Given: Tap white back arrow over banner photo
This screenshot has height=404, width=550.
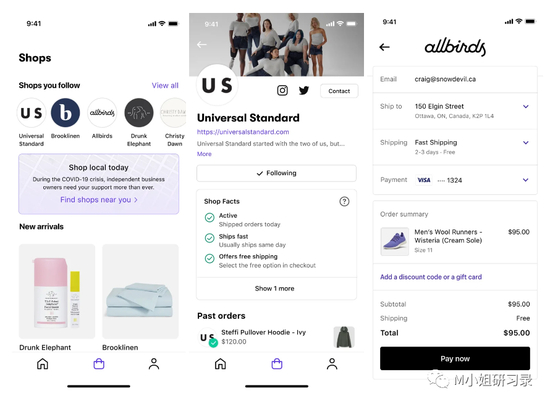Looking at the screenshot, I should [202, 45].
